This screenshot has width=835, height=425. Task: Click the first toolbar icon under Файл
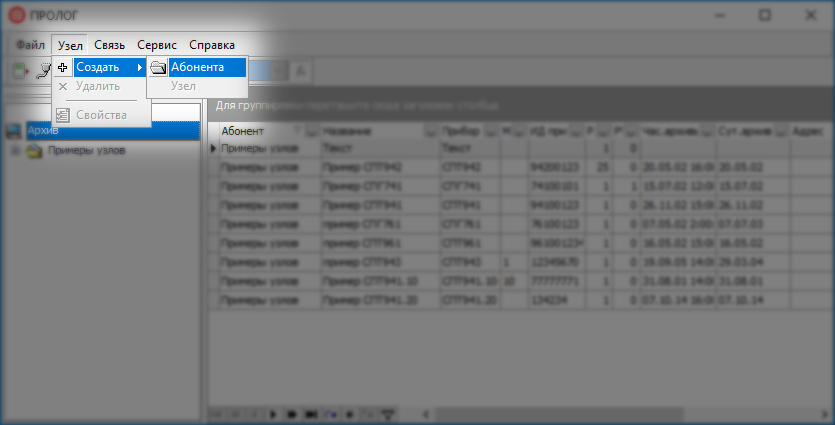(x=19, y=69)
